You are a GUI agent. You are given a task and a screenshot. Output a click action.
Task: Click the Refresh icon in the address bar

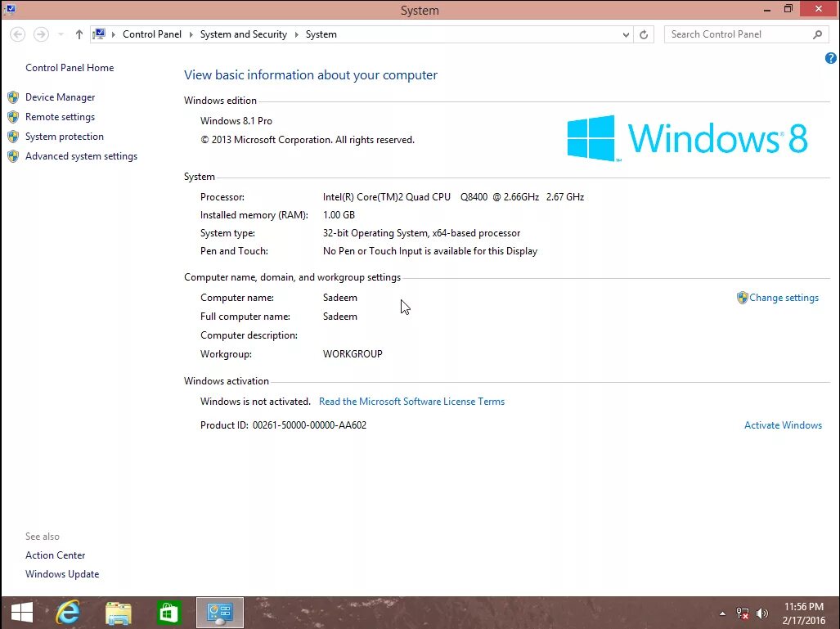coord(644,34)
